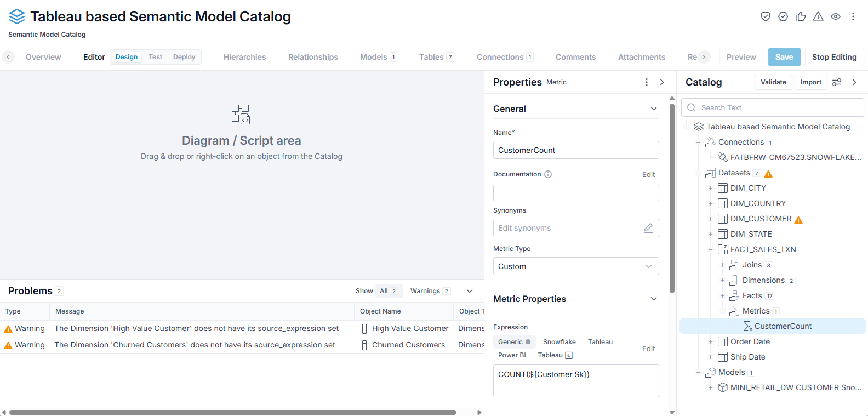Open the Properties panel three-dot menu
Image resolution: width=868 pixels, height=416 pixels.
point(647,82)
